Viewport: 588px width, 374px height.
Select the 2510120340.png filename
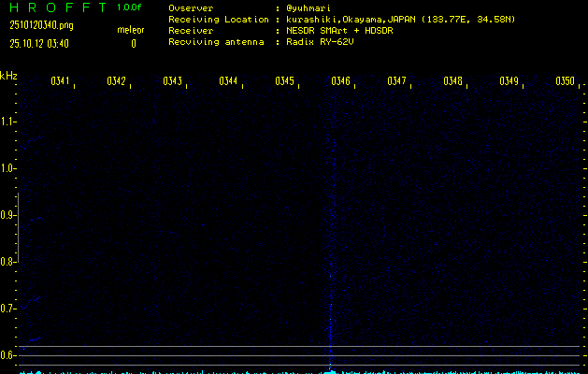[39, 25]
